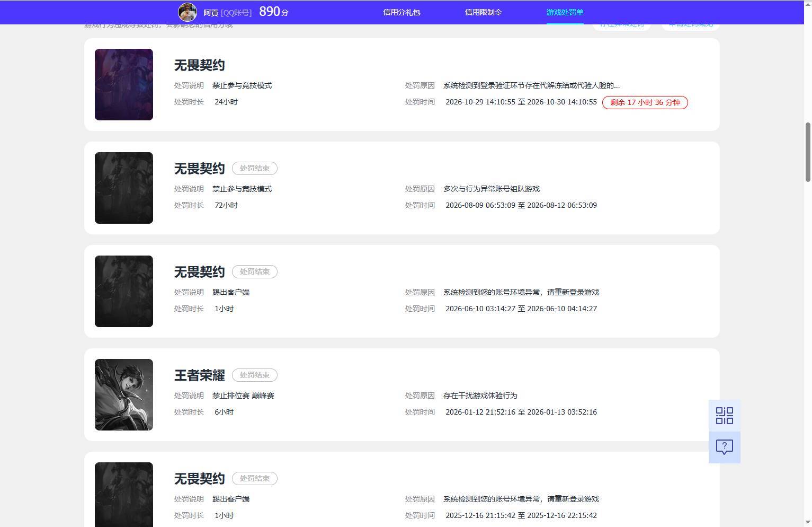Click the 6小时 penalty duration
The image size is (812, 527).
click(x=224, y=412)
